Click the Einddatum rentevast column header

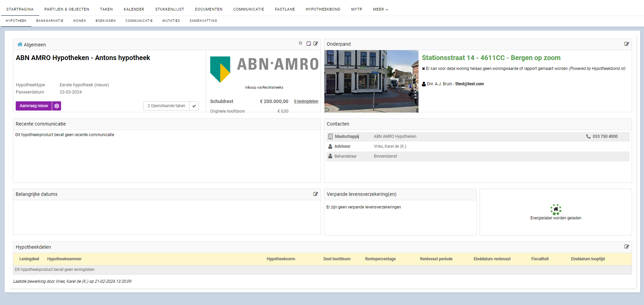tap(492, 259)
